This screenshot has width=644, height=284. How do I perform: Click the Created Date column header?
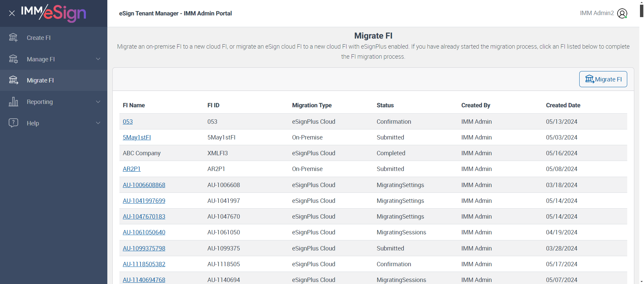[x=563, y=105]
